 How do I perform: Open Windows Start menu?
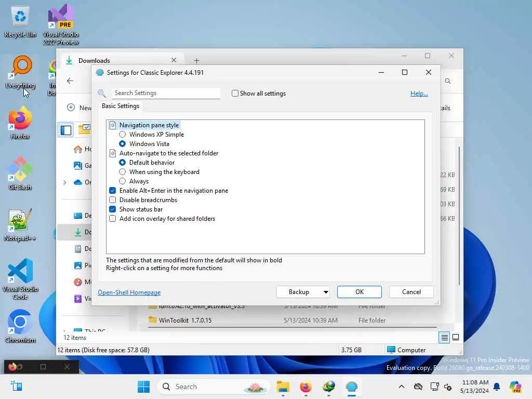143,387
